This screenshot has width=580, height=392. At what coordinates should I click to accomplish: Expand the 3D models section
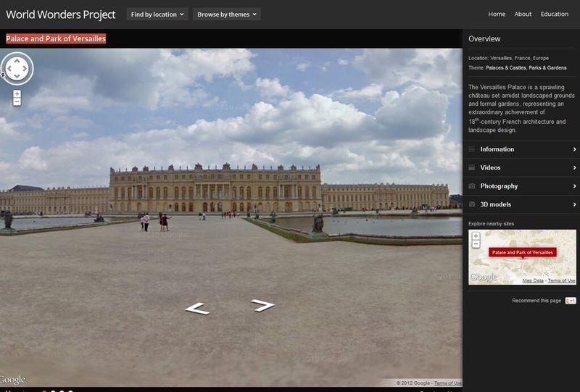click(521, 204)
